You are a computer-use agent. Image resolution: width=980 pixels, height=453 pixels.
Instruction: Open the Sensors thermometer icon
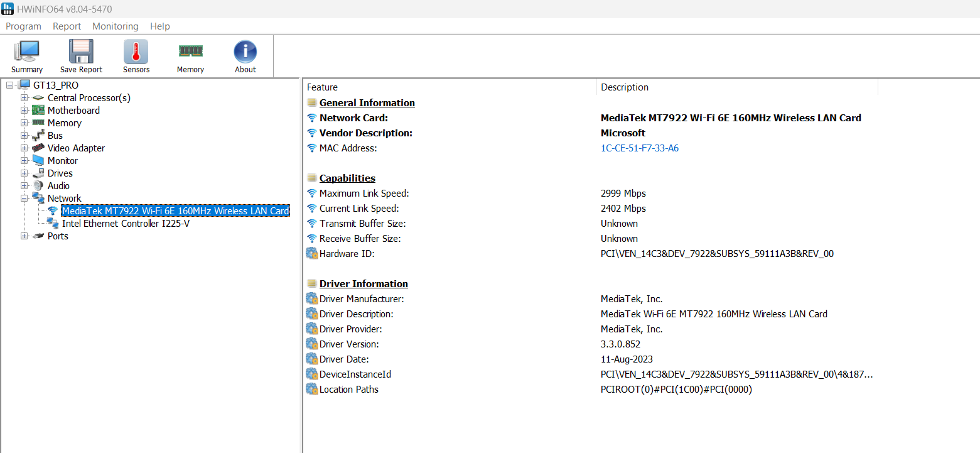coord(136,52)
